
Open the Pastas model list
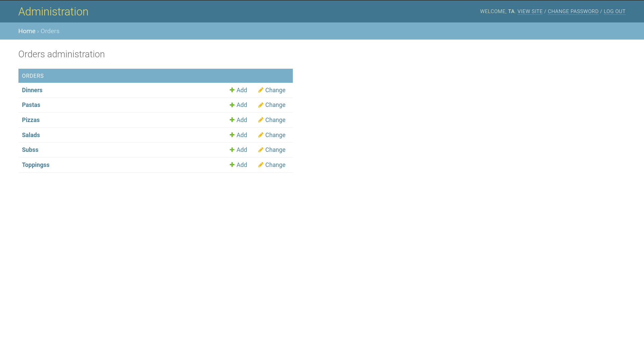(31, 105)
